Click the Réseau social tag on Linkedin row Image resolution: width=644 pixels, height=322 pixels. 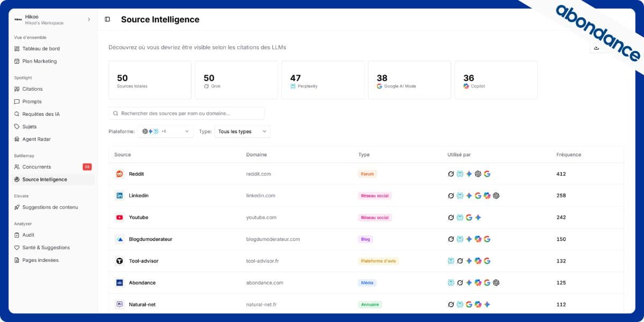click(x=375, y=196)
